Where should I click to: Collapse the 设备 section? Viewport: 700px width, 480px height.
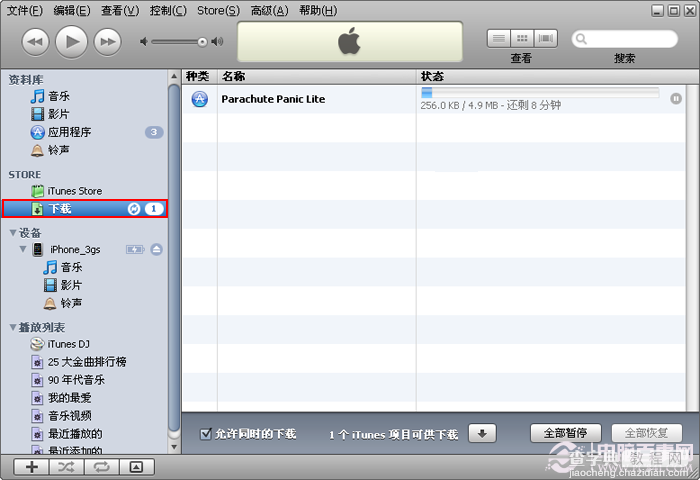click(13, 233)
